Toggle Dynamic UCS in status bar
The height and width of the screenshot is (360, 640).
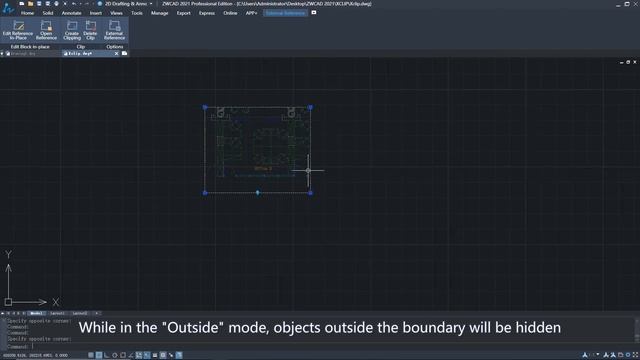[139, 355]
